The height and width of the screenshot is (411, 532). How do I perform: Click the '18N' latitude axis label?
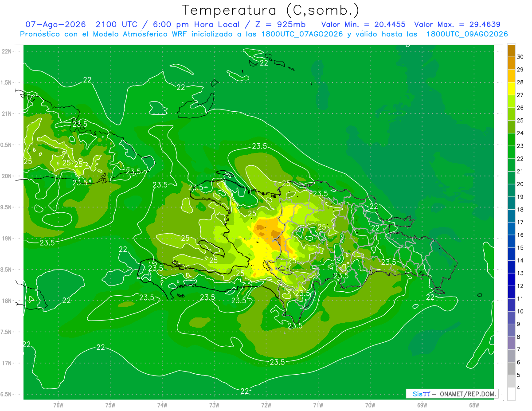click(x=7, y=301)
